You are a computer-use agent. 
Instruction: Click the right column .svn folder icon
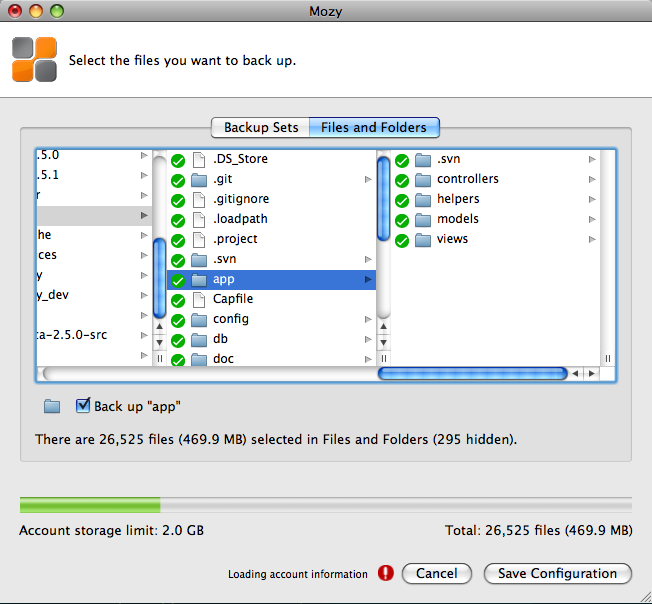pos(423,160)
